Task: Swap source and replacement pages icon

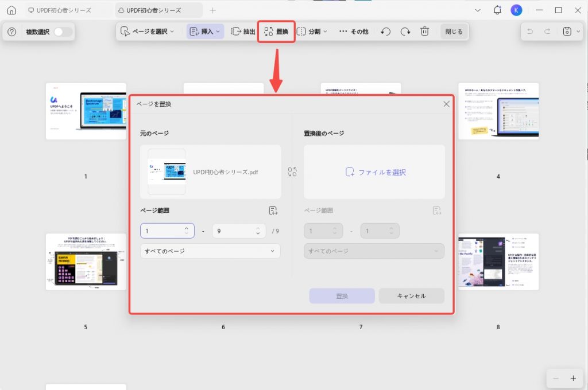Action: click(292, 172)
